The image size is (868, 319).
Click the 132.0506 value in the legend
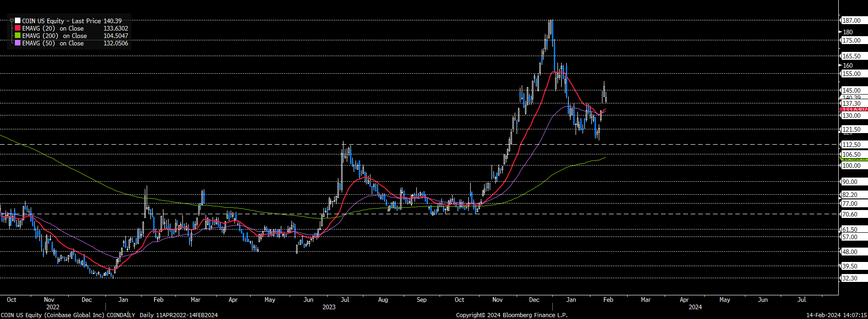(x=116, y=43)
